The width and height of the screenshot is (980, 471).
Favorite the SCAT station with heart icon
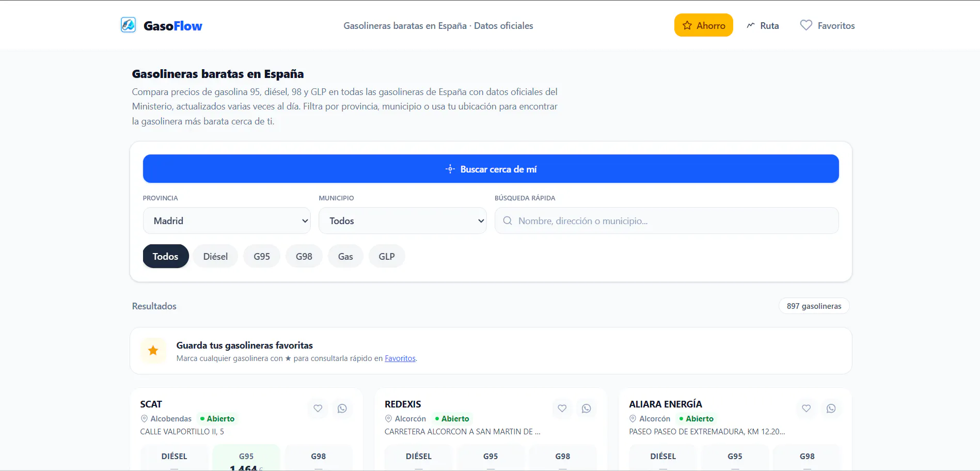click(x=318, y=409)
